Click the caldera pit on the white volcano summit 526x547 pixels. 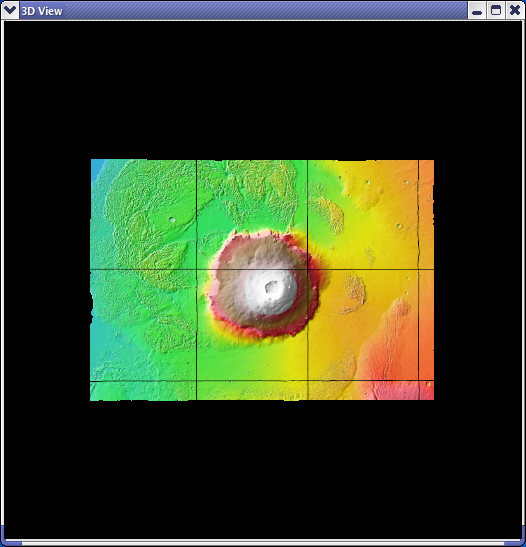tap(271, 287)
